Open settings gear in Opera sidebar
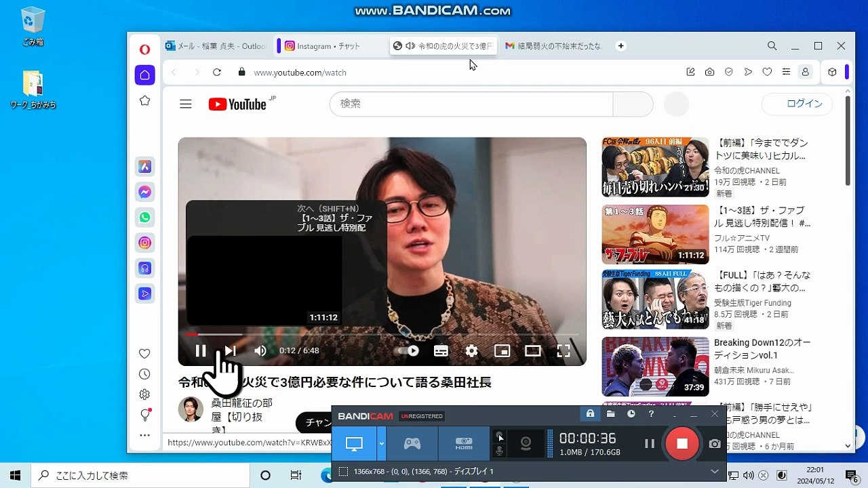Image resolution: width=868 pixels, height=488 pixels. tap(144, 394)
